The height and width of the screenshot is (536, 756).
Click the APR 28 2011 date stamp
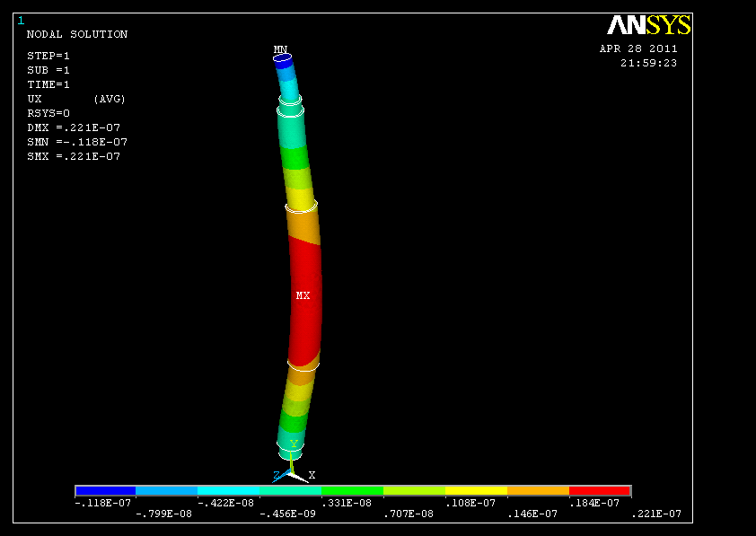[638, 48]
